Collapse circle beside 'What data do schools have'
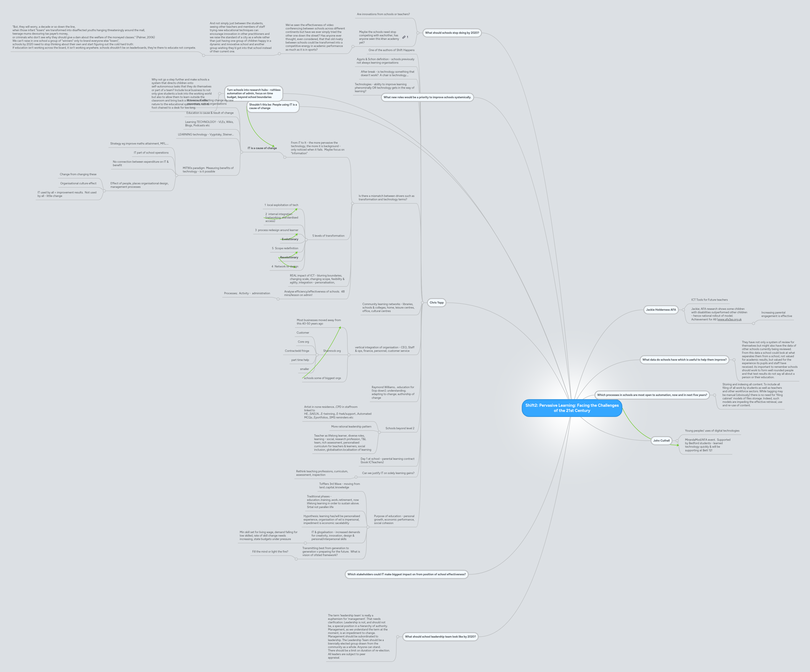Screen dimensions: 810x672 point(734,360)
